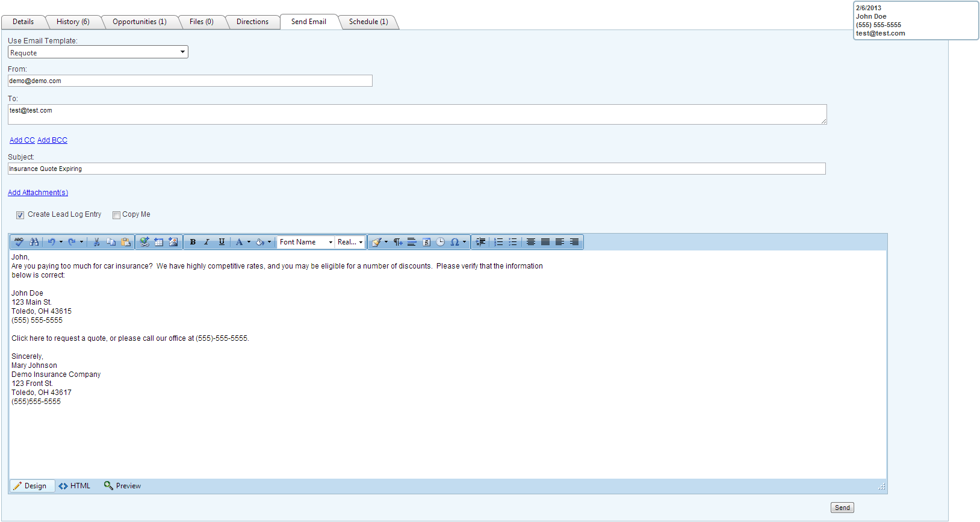This screenshot has width=980, height=522.
Task: Apply the font color (A) swatch
Action: [x=239, y=242]
